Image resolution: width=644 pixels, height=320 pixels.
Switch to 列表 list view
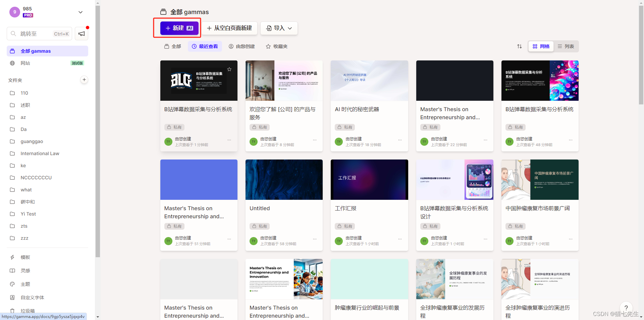(x=566, y=46)
